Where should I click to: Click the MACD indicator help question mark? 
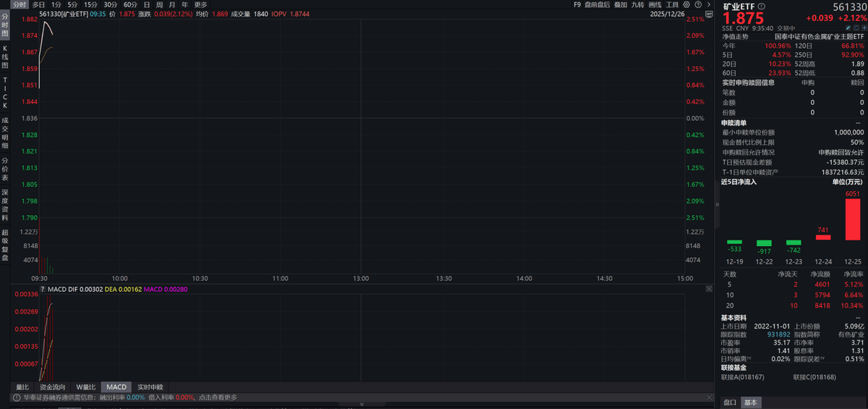pyautogui.click(x=42, y=290)
